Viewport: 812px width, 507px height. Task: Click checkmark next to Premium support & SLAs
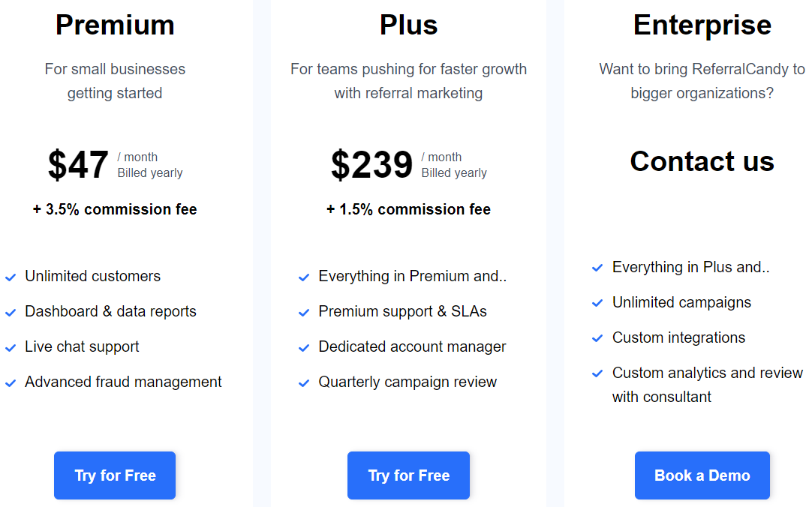[x=304, y=313]
